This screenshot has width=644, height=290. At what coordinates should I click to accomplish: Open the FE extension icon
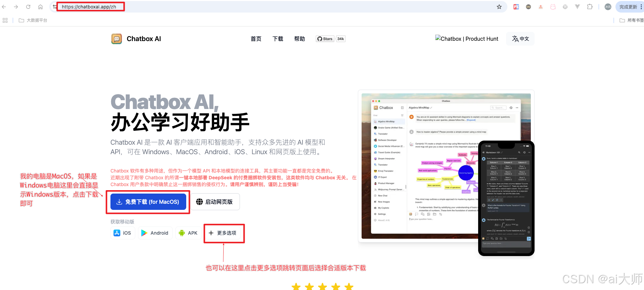coord(516,7)
